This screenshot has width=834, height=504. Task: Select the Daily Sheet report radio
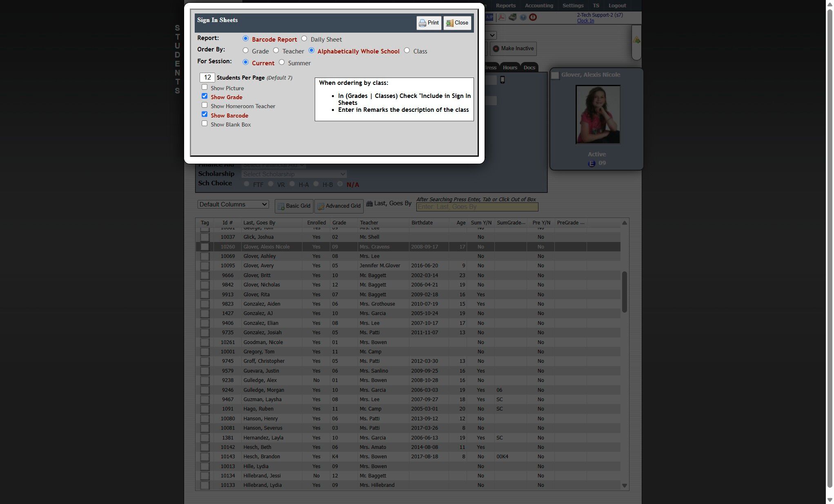click(304, 38)
